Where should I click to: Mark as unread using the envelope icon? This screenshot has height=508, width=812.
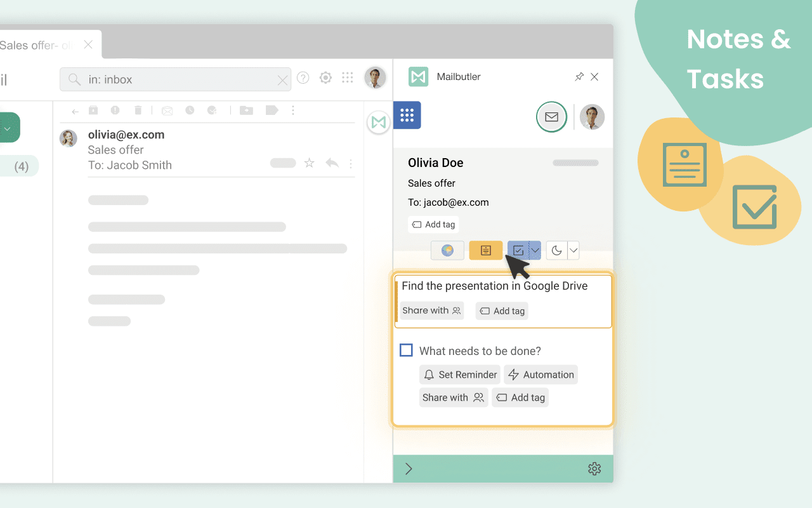[x=167, y=110]
